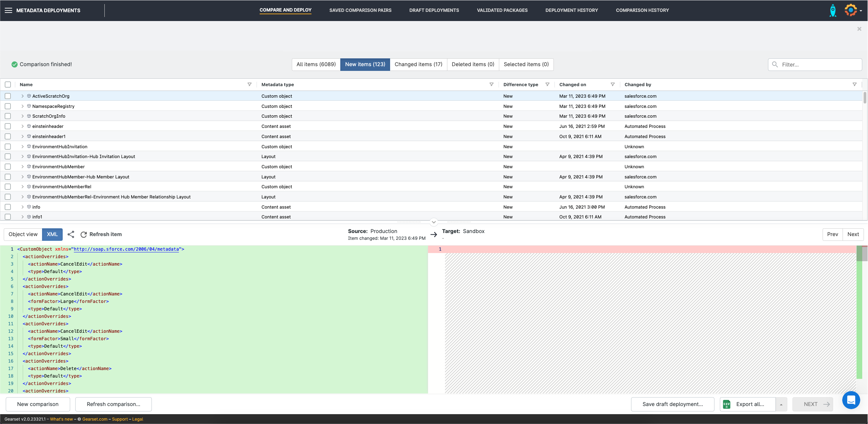Viewport: 868px width, 424px height.
Task: Open the hamburger navigation menu
Action: [x=8, y=11]
